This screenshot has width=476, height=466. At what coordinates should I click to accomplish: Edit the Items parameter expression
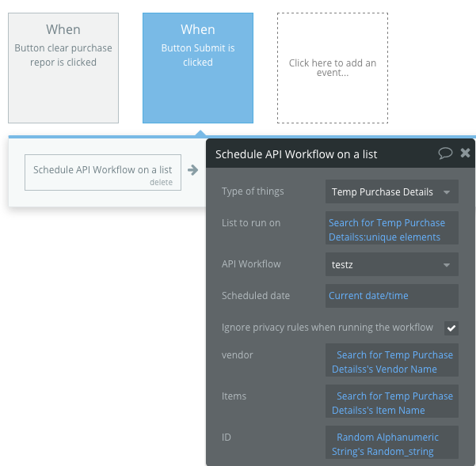pos(391,403)
